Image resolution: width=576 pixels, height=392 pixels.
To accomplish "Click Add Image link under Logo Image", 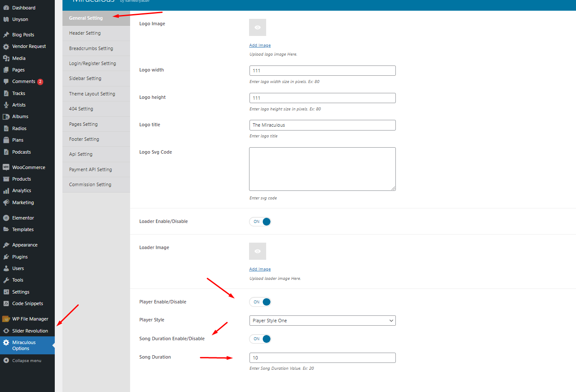I will pos(260,45).
